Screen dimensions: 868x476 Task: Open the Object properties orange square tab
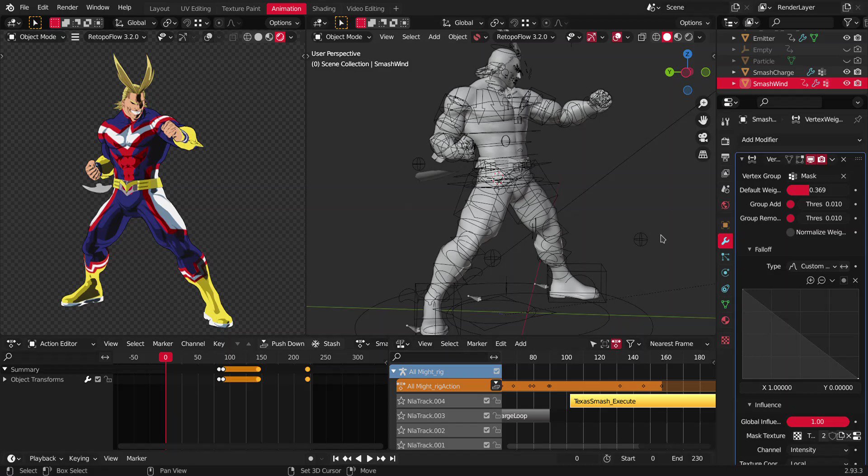tap(725, 225)
